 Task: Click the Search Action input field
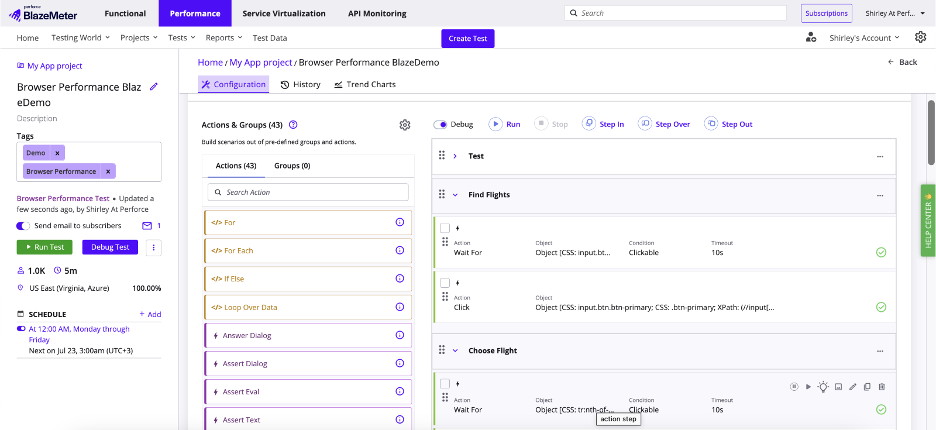[308, 192]
